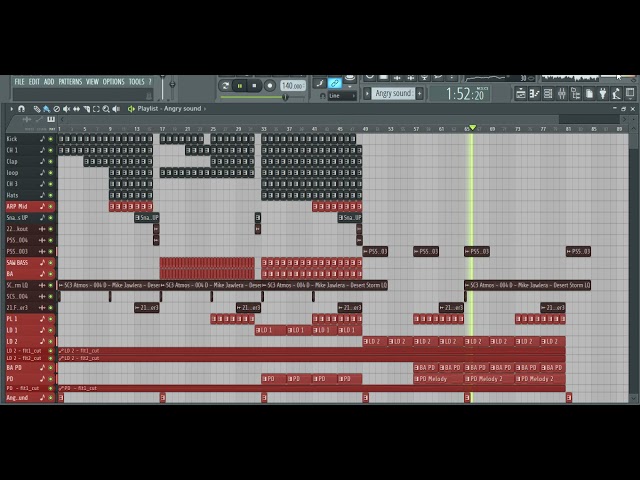Mute the Hats track
The image size is (640, 480).
[51, 196]
